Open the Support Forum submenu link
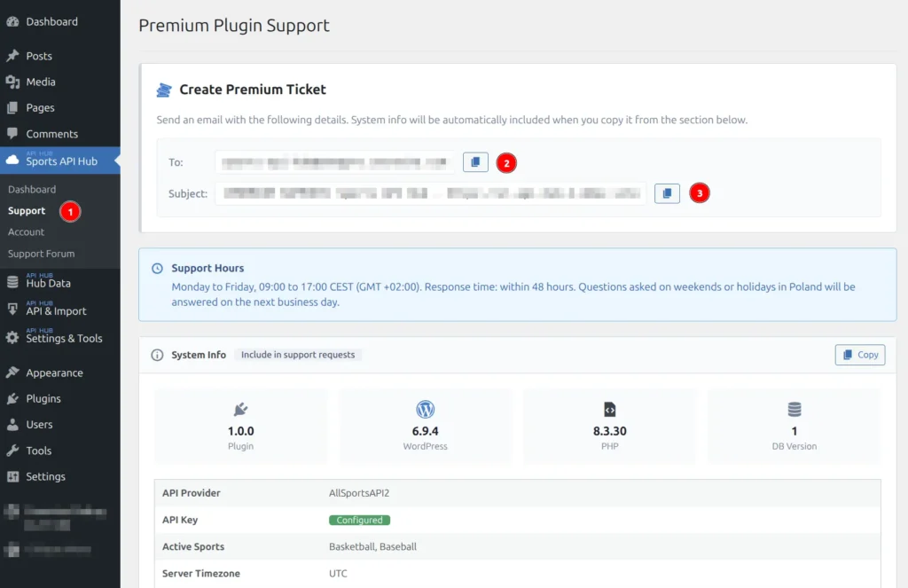Screen dimensions: 908x588 pos(41,254)
